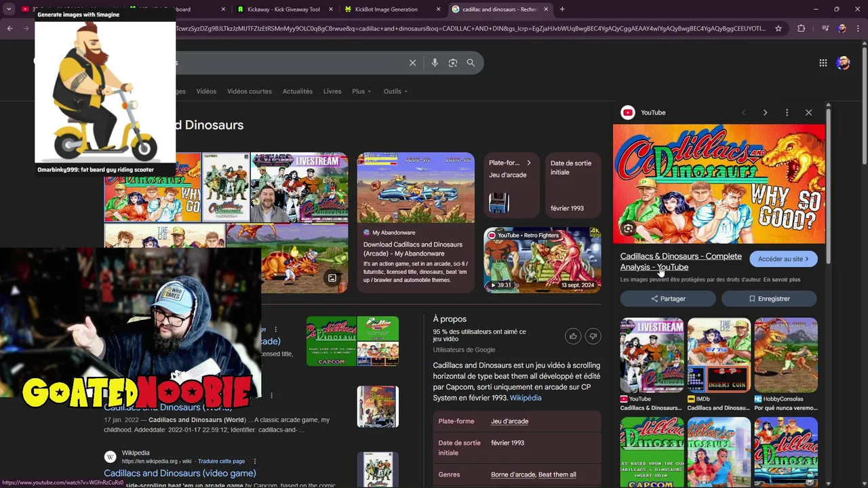Click Traduire cette page link

pos(221,461)
